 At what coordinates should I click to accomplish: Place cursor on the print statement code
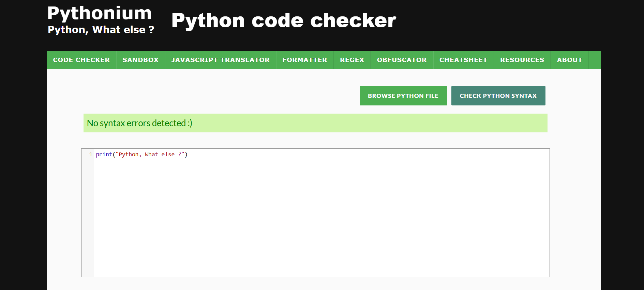[142, 155]
